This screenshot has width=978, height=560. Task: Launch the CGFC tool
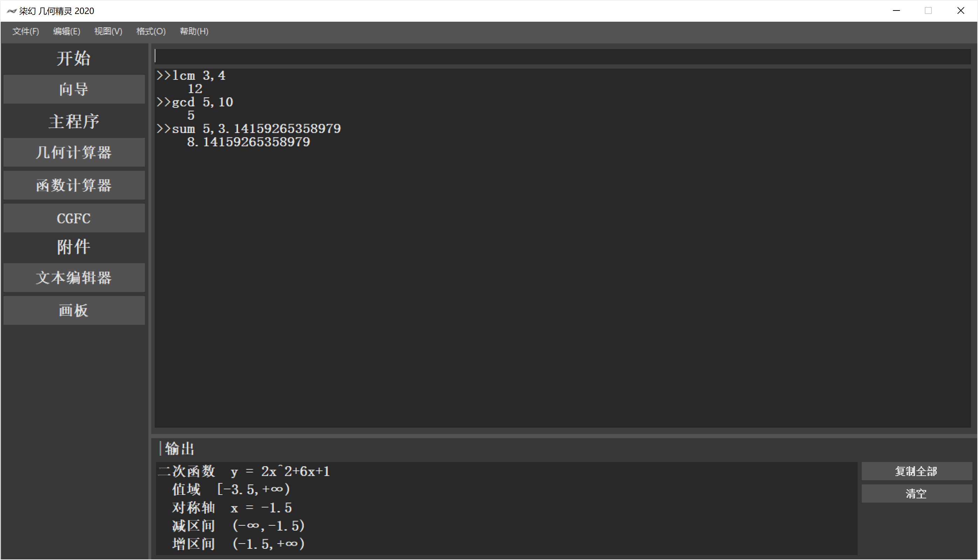point(74,218)
